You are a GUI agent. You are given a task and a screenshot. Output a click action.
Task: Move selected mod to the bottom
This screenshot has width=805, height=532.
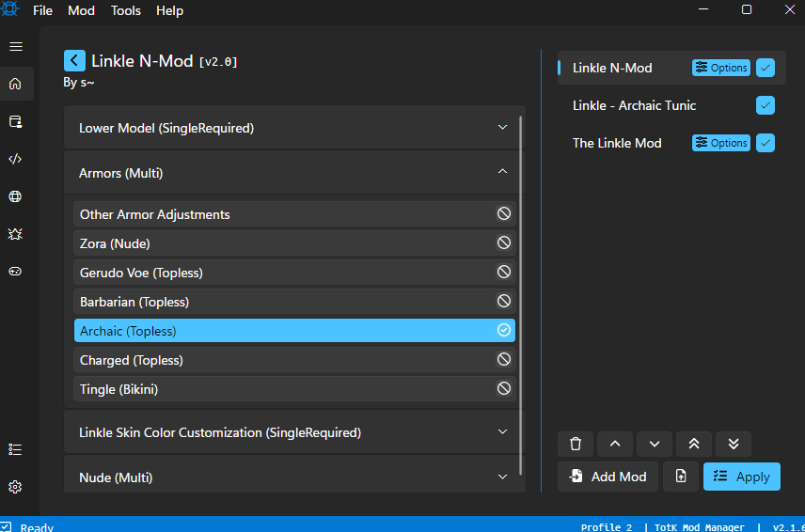pos(734,444)
